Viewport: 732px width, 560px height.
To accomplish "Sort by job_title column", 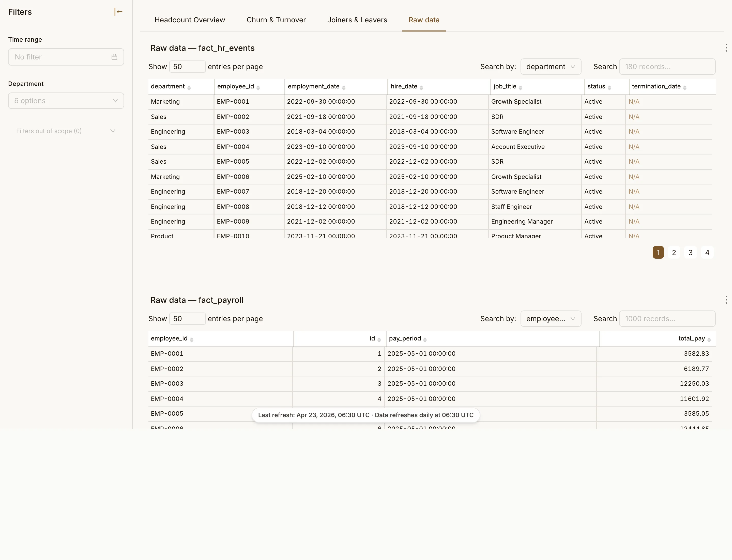I will [x=520, y=87].
